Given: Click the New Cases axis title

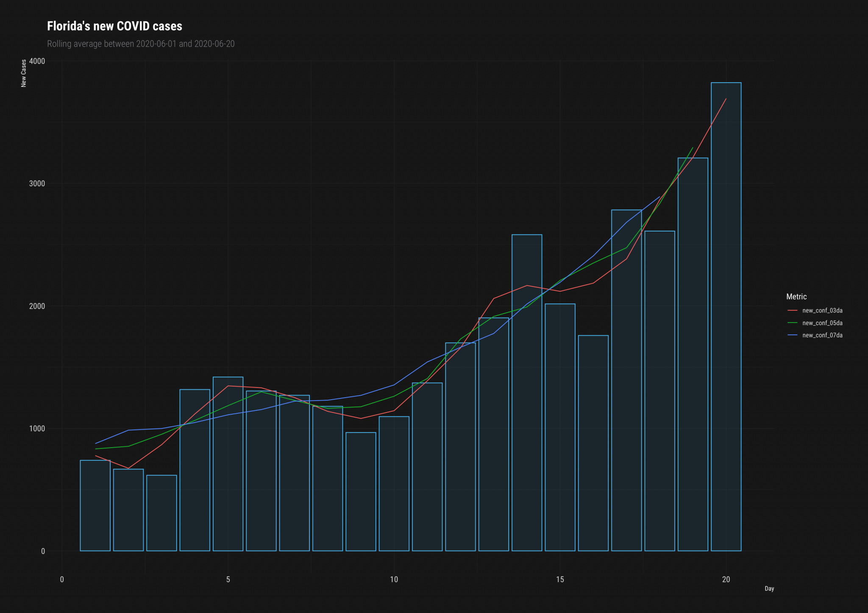Looking at the screenshot, I should click(24, 73).
